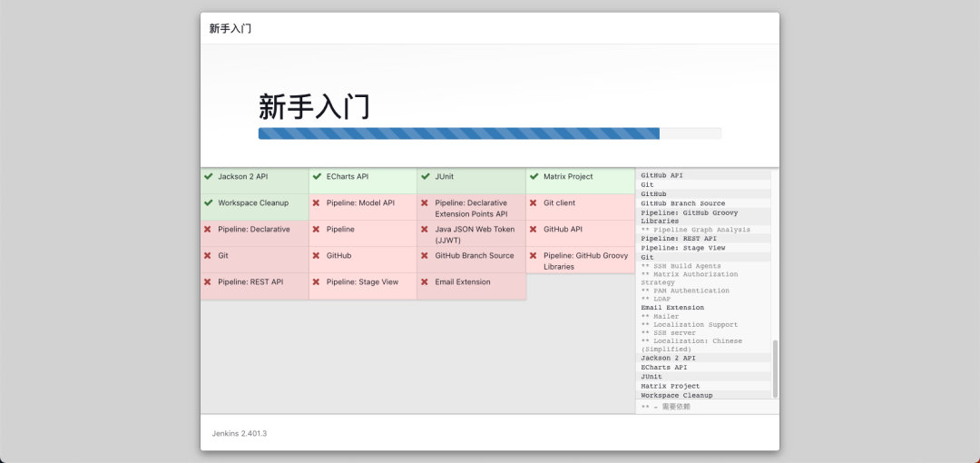Viewport: 980px width, 463px height.
Task: Click 'Email Extension' line in install log
Action: [672, 308]
